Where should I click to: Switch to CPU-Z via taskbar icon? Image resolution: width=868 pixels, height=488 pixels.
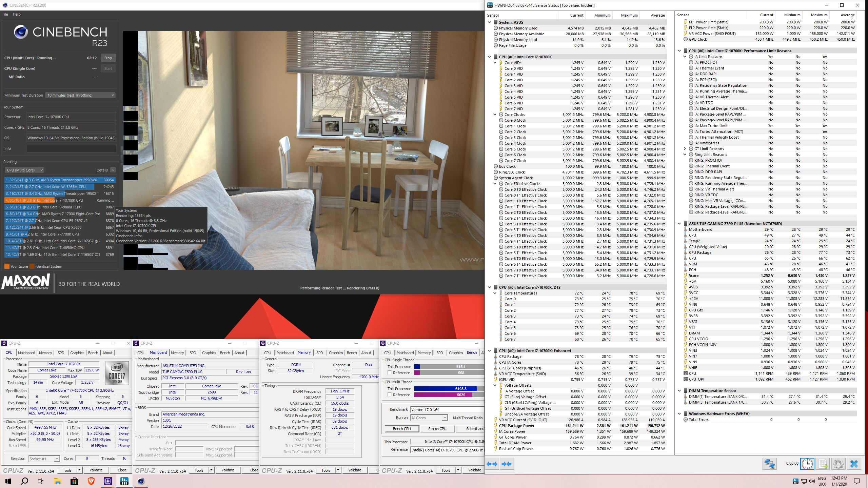108,481
